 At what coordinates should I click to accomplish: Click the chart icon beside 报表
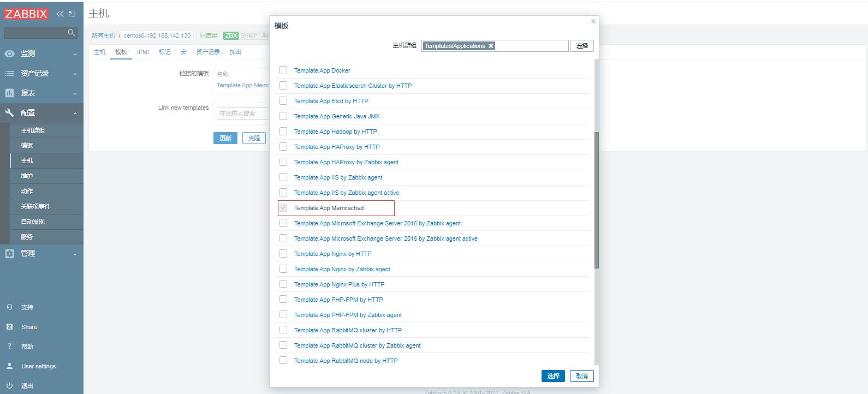[x=9, y=93]
